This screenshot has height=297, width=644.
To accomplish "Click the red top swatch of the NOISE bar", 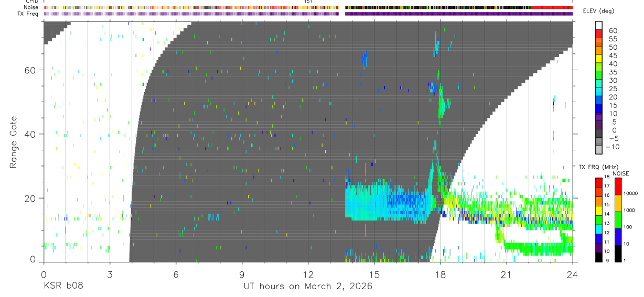I will (618, 186).
